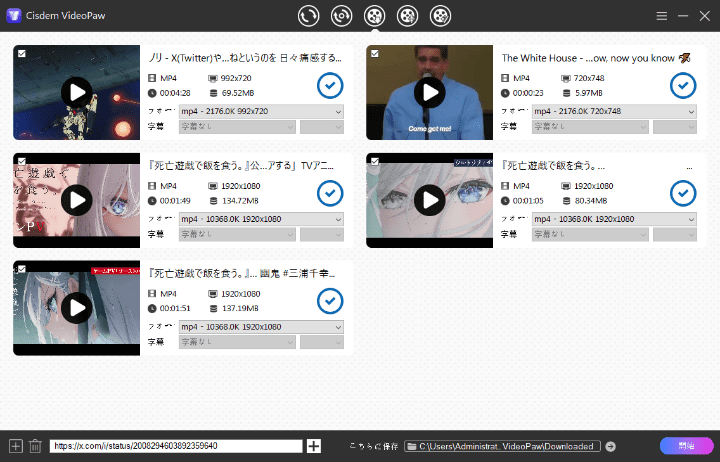Uncheck the checkbox on the first Twitter video
The image size is (720, 462).
(x=22, y=53)
